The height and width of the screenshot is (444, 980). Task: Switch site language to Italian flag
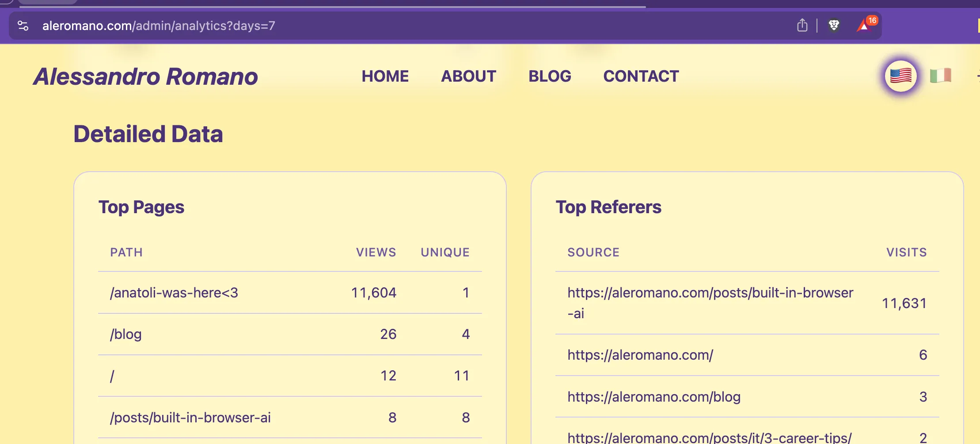[941, 76]
